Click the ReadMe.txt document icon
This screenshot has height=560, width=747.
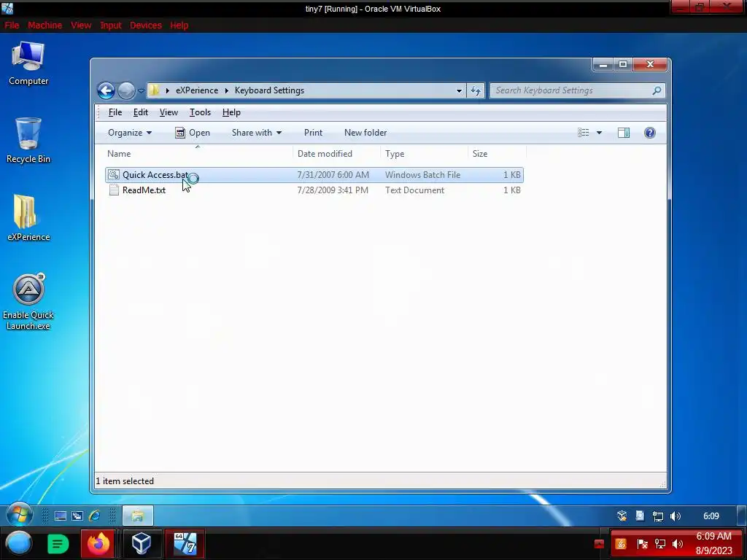pyautogui.click(x=114, y=190)
